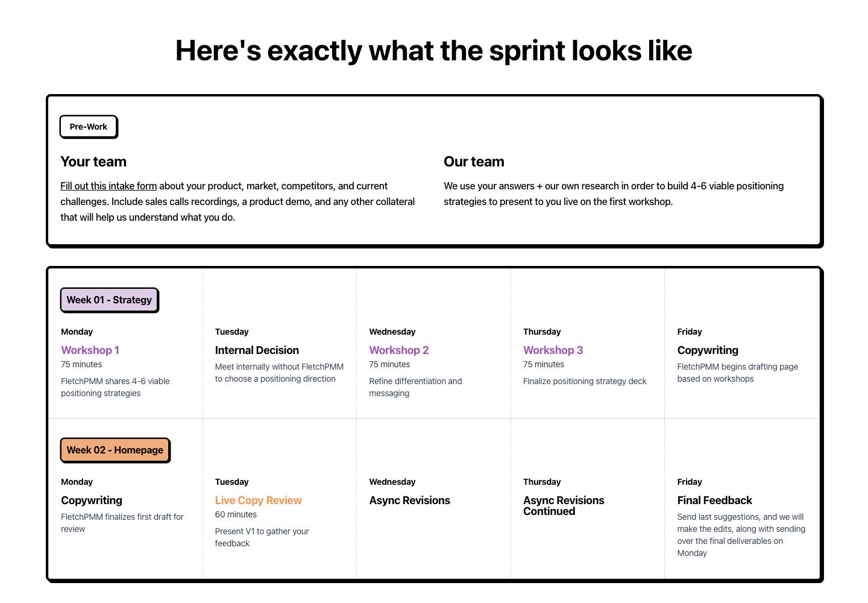Select the Week 02 - Homepage label
Image resolution: width=868 pixels, height=603 pixels.
point(115,450)
